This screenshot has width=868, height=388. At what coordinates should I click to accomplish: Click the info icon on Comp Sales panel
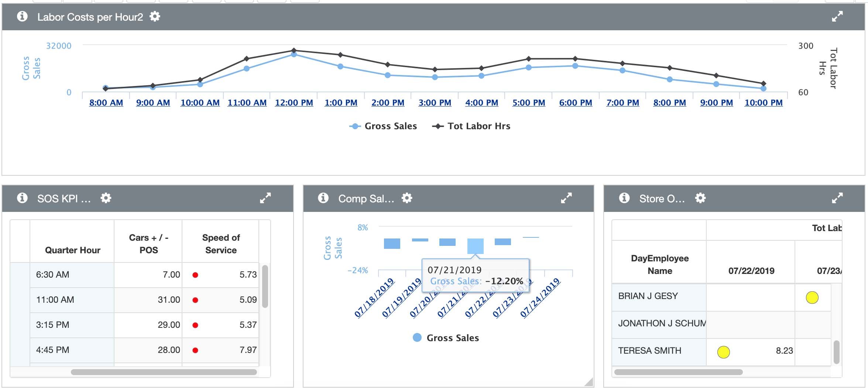coord(323,198)
